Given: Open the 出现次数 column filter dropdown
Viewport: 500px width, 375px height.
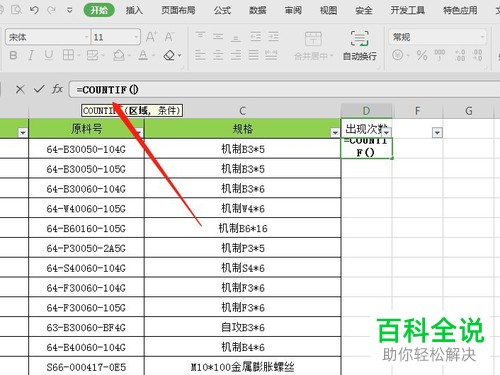Looking at the screenshot, I should click(x=387, y=132).
